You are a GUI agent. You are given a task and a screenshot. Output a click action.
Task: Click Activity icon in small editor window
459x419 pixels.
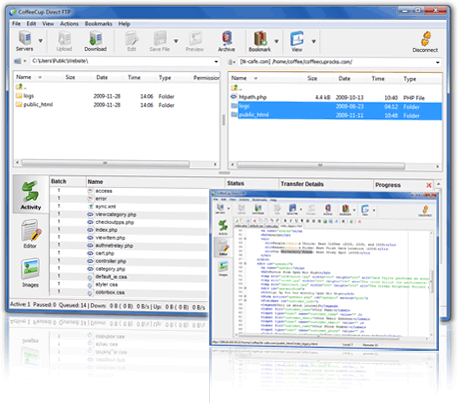[x=223, y=227]
